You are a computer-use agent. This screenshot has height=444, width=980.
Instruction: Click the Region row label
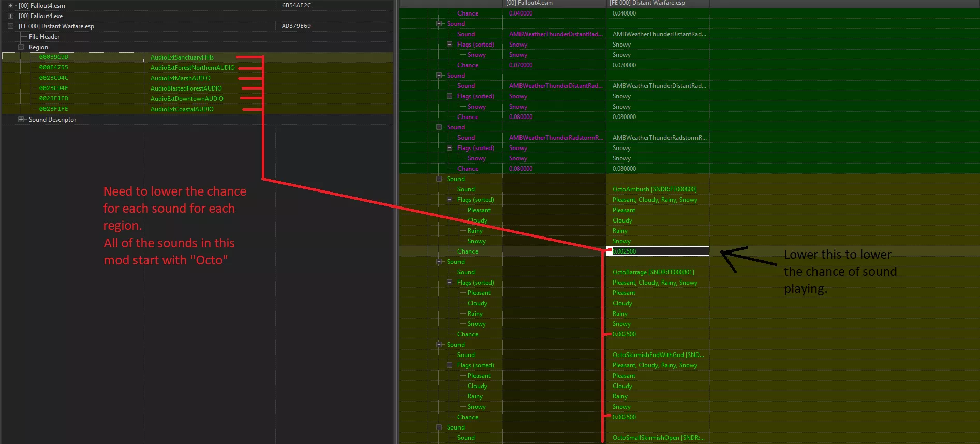click(x=38, y=47)
